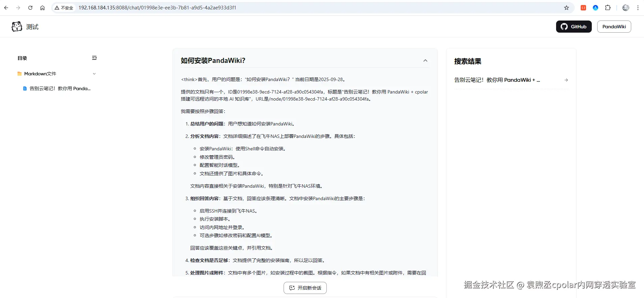Screen dimensions: 644x298
Task: Click the 修改管理员密码 bullet line
Action: [217, 157]
